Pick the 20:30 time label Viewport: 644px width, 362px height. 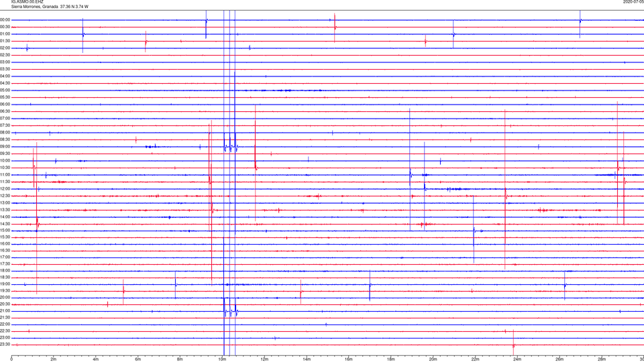(5, 304)
